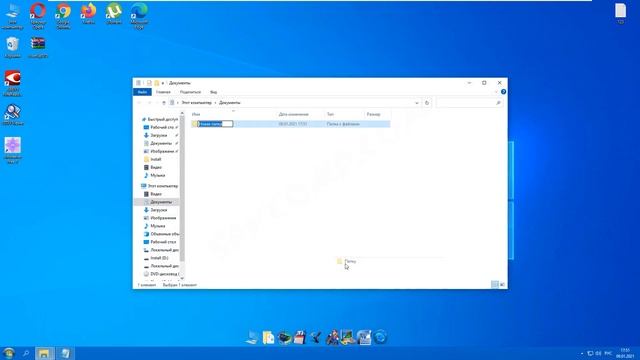Select the ABBYY FineReader red eye icon
The image size is (640, 360).
pyautogui.click(x=13, y=83)
